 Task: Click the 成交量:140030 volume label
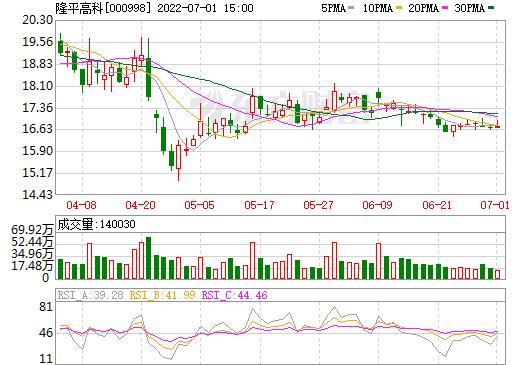(x=97, y=224)
